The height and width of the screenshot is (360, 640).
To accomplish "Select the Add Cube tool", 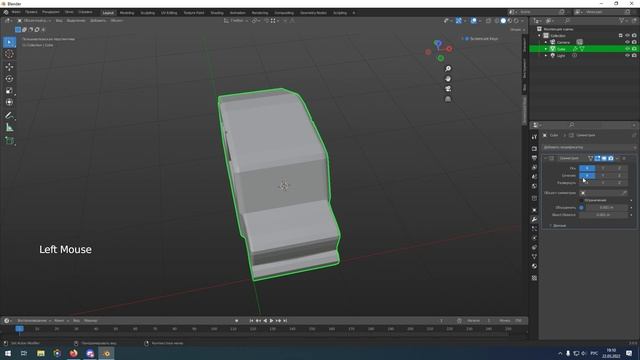I will (9, 141).
